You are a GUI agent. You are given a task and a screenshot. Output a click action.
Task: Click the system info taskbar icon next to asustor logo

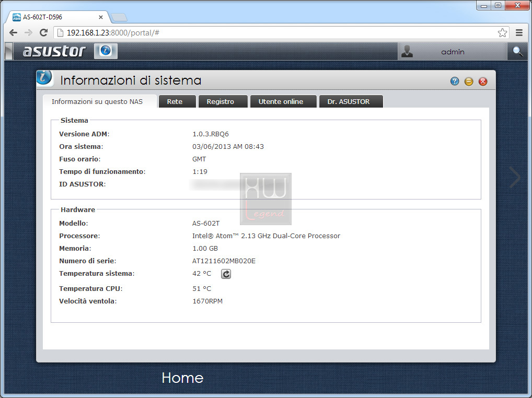pyautogui.click(x=106, y=51)
